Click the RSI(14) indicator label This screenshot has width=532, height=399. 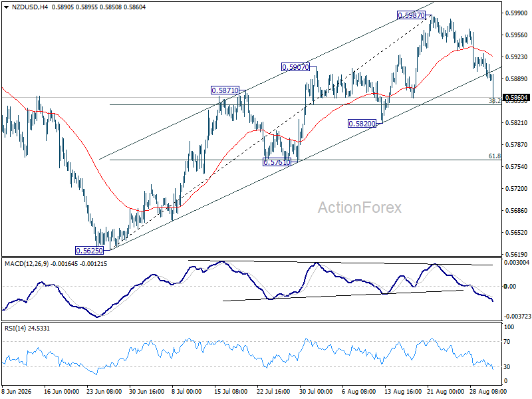[14, 328]
